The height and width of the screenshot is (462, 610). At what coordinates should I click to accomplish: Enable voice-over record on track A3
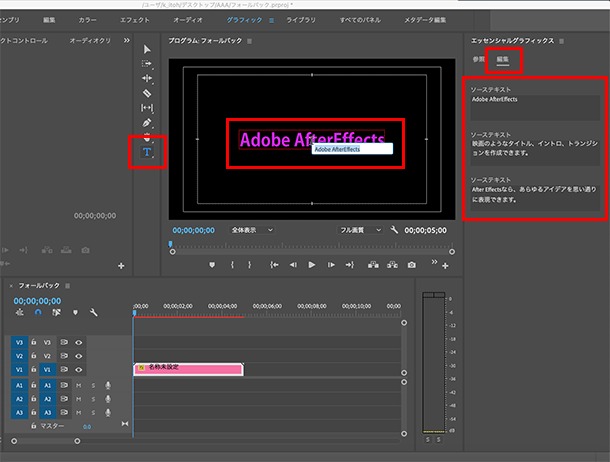[108, 413]
